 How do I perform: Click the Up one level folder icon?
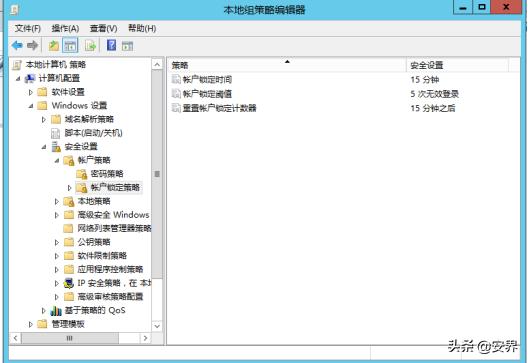(54, 45)
